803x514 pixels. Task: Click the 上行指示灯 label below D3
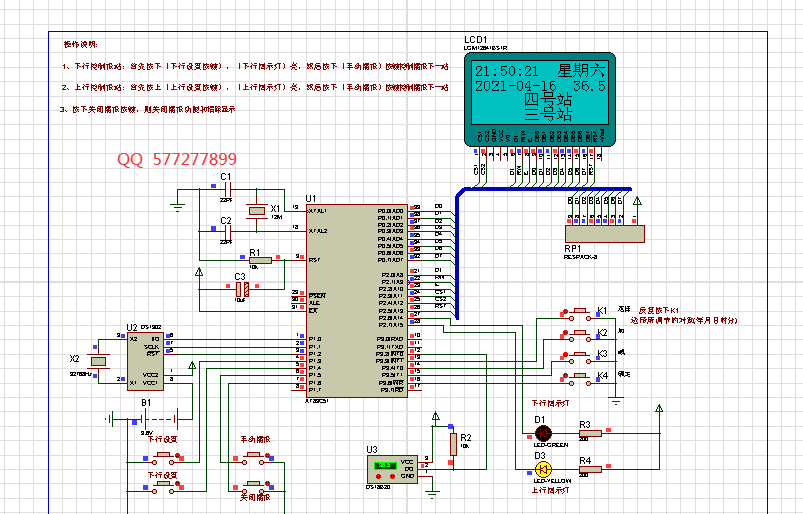pos(550,490)
